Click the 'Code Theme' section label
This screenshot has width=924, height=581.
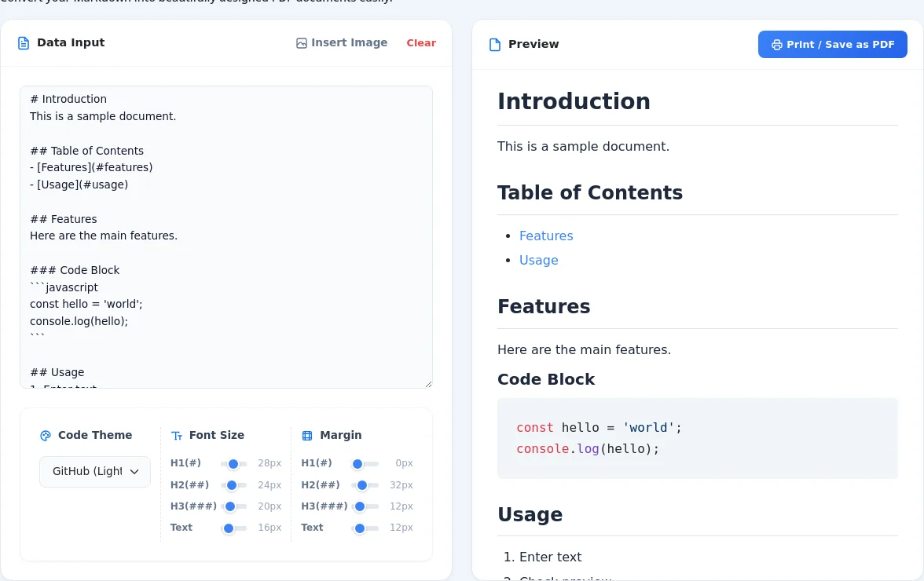click(x=95, y=435)
